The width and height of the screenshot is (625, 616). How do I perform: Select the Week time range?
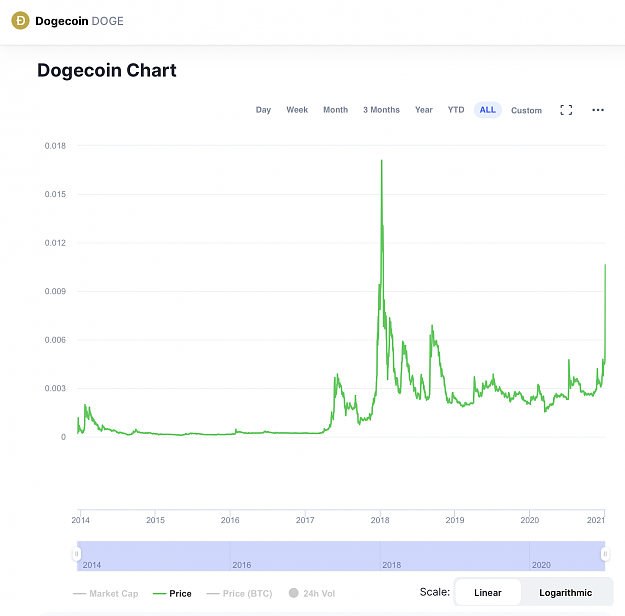(x=297, y=110)
